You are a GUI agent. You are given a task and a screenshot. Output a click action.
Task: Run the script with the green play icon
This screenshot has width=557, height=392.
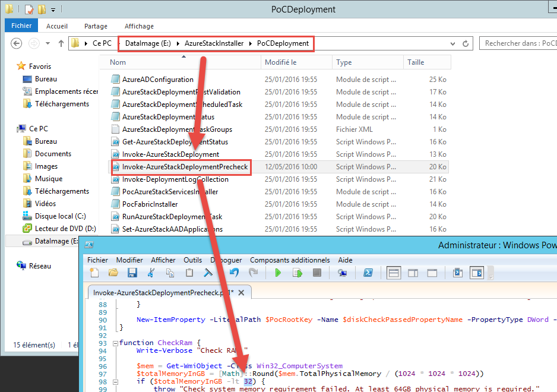point(278,273)
